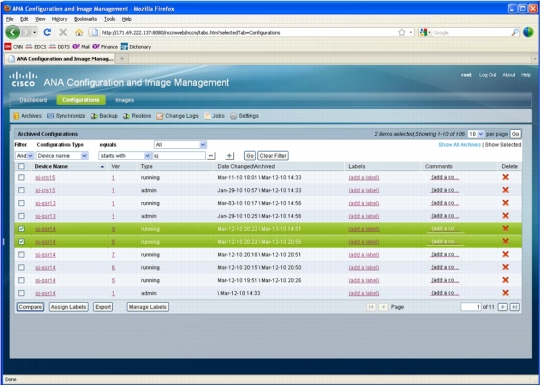Open the Device name filter dropdown

(x=62, y=156)
